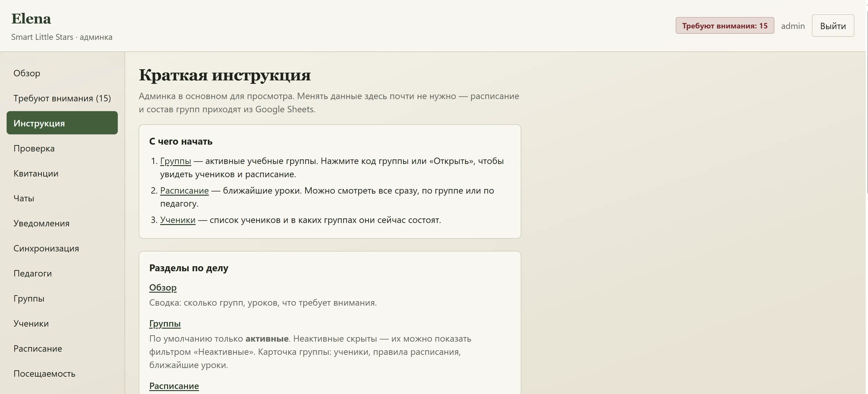Open the Обзор sidebar section
Image resolution: width=868 pixels, height=394 pixels.
click(62, 73)
